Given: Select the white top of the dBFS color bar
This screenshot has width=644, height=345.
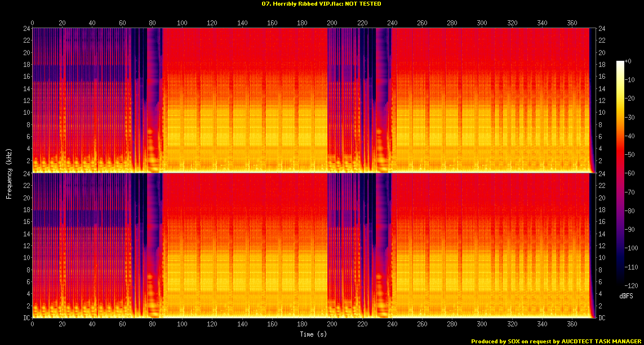Looking at the screenshot, I should (x=620, y=63).
